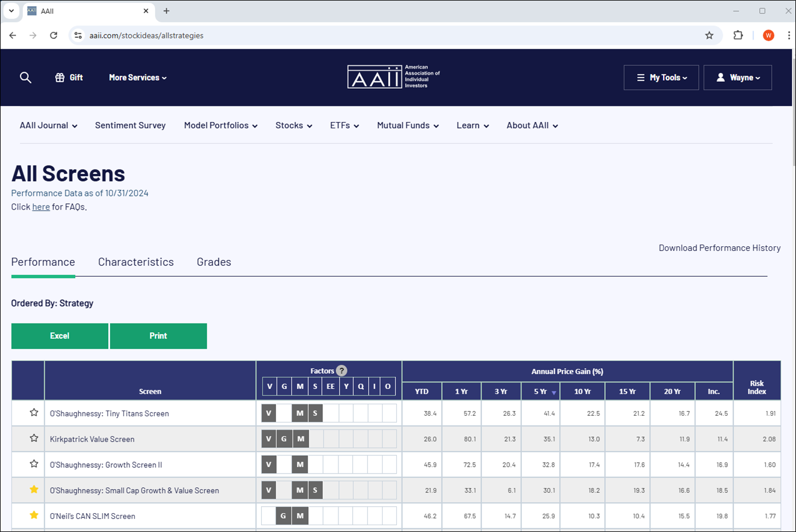Sort by the 5 Yr column header
The height and width of the screenshot is (532, 796).
(541, 392)
